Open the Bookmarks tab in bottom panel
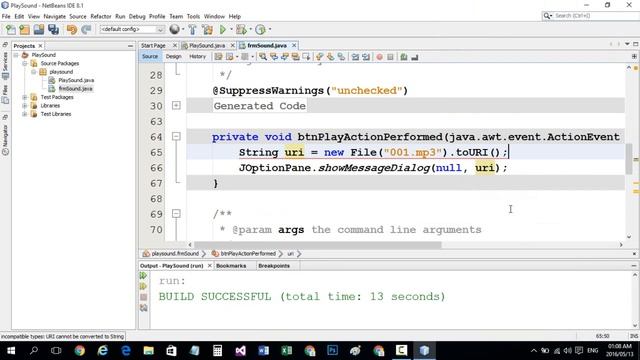This screenshot has height=360, width=640. (231, 266)
